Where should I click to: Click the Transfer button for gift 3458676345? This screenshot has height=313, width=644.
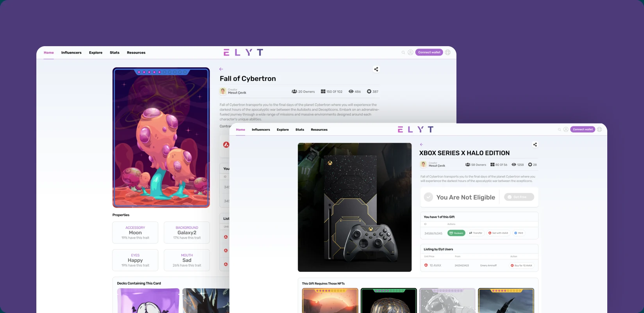pos(476,233)
